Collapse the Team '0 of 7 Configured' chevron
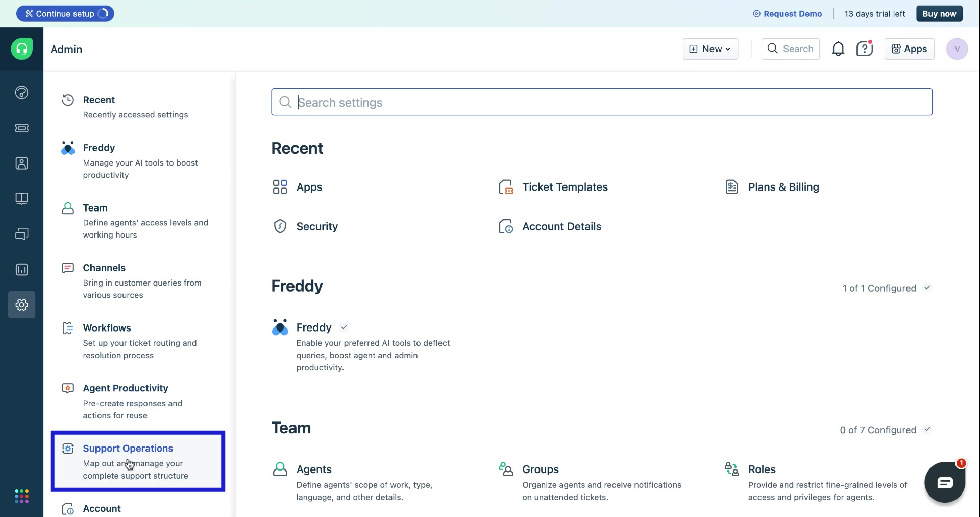The image size is (980, 517). point(927,429)
